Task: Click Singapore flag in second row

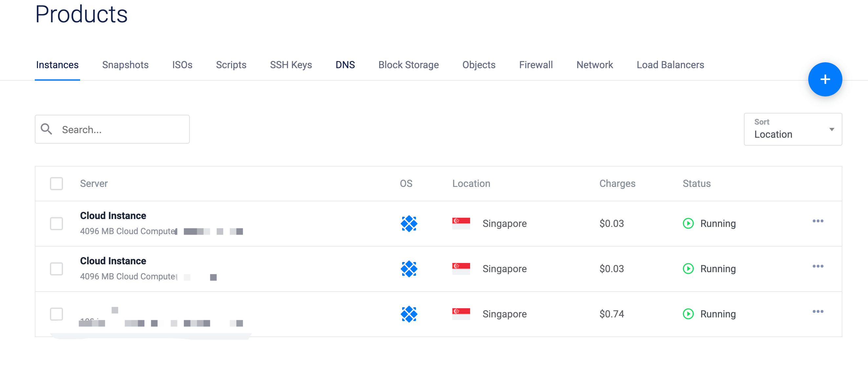Action: click(461, 269)
